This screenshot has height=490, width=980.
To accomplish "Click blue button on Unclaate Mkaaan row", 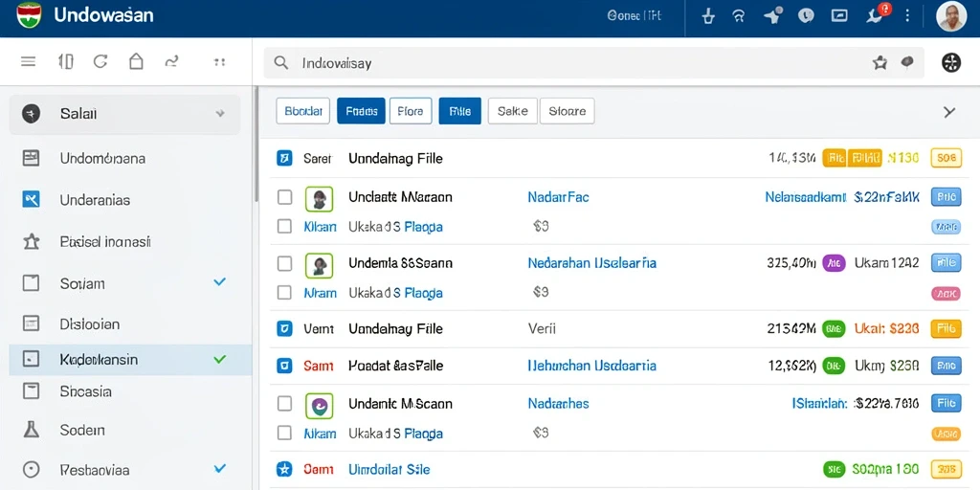I will coord(947,197).
